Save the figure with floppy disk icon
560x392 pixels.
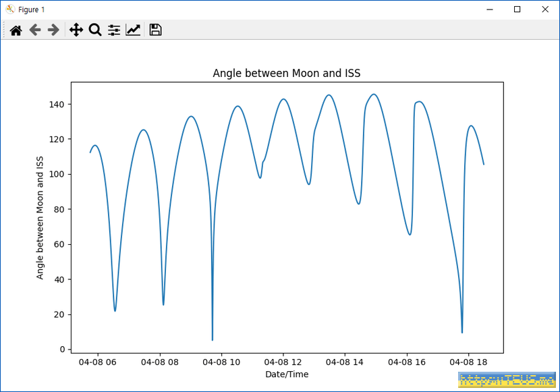point(155,30)
